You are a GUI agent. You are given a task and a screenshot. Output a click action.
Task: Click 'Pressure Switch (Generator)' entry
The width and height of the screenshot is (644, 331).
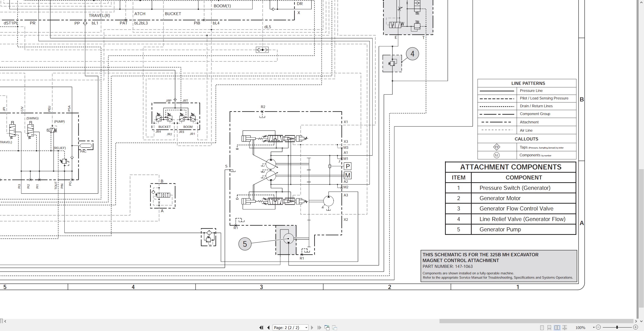pyautogui.click(x=515, y=188)
